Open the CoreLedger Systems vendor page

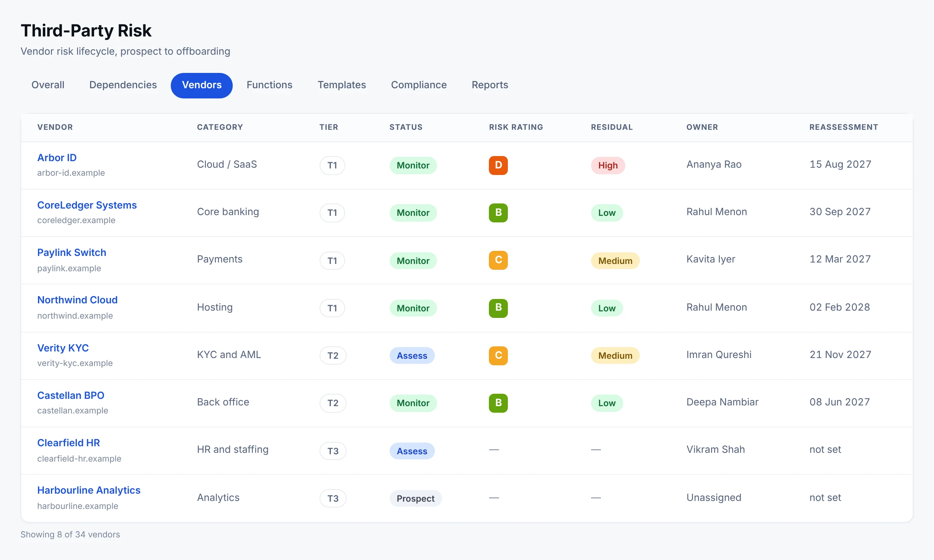87,205
